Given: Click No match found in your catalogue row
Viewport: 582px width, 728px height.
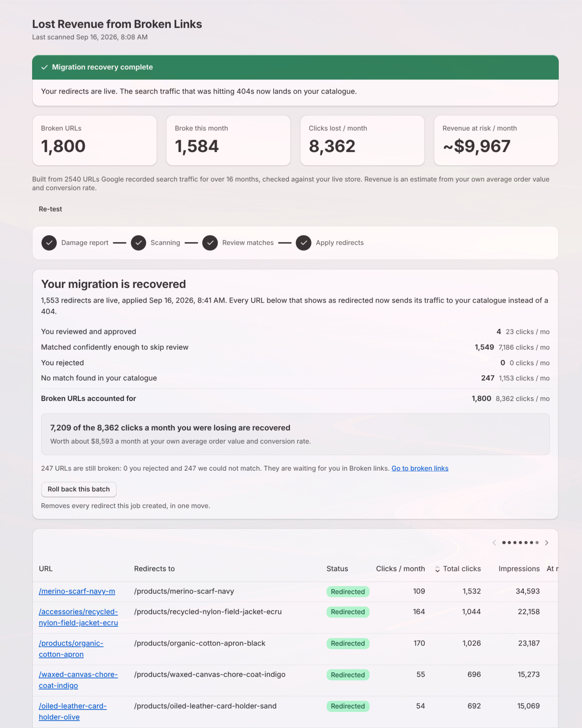Looking at the screenshot, I should [295, 378].
